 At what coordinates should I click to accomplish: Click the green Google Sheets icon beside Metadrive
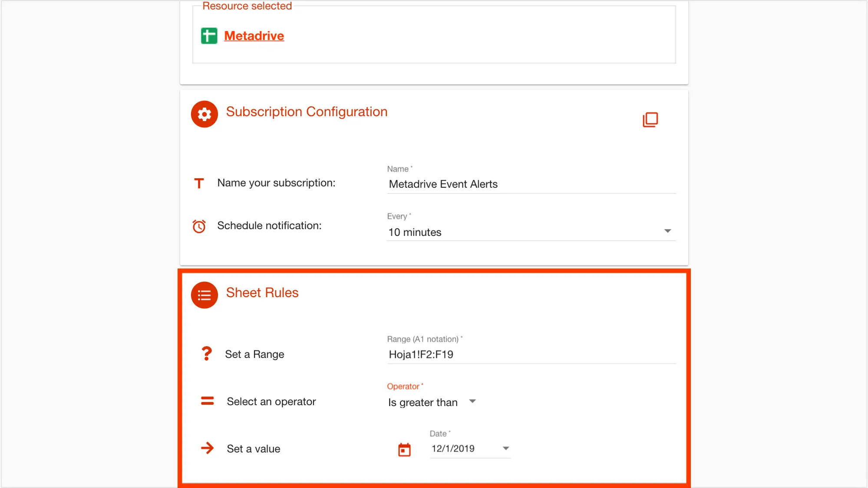click(209, 36)
